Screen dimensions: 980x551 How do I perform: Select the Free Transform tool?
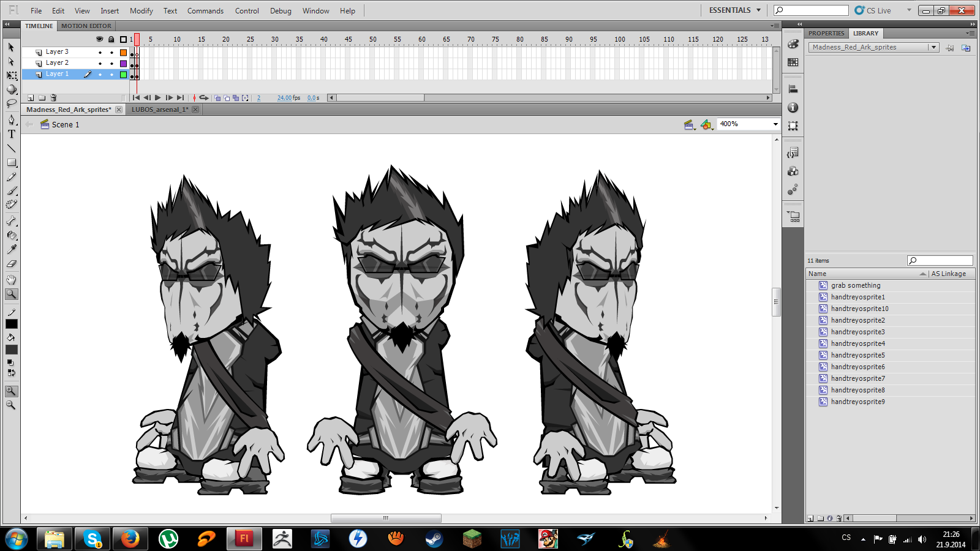point(11,75)
